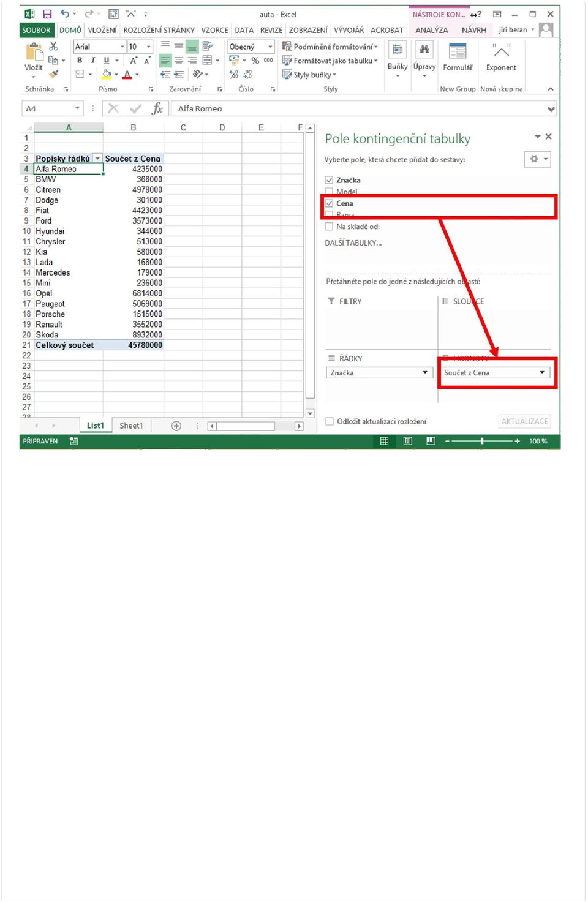Open Podmíněné formátování menu
The width and height of the screenshot is (588, 902).
pyautogui.click(x=330, y=47)
